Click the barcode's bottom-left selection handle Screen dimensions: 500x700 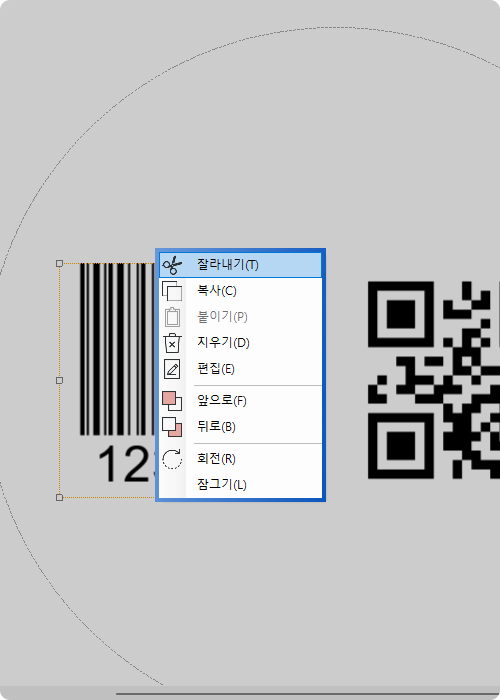[59, 497]
